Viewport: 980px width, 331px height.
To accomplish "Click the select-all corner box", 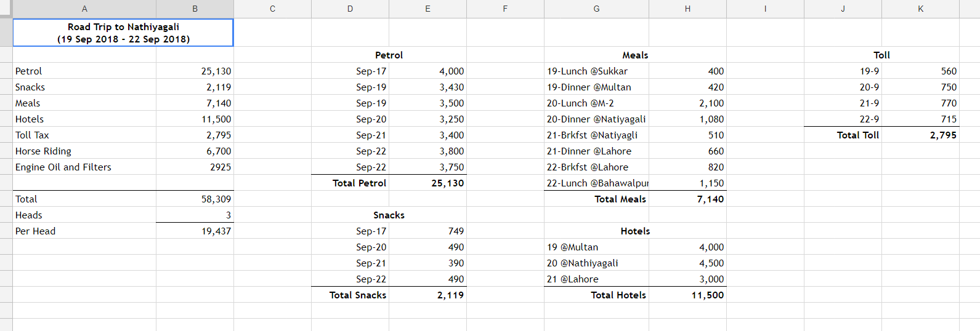I will [6, 9].
